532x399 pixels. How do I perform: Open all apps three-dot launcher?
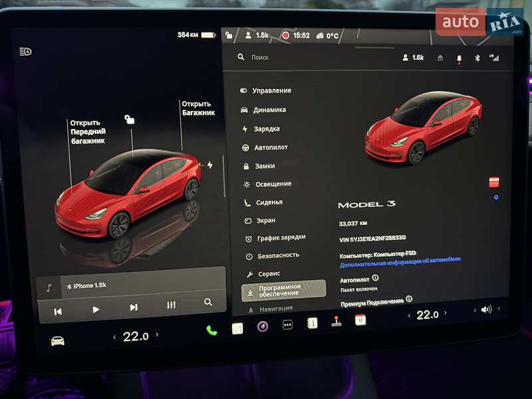coord(287,325)
